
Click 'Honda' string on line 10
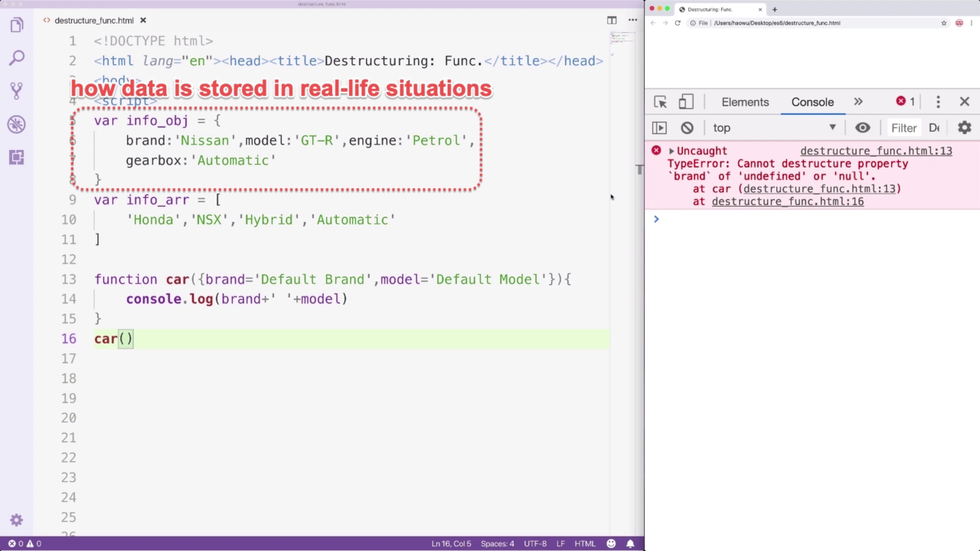tap(154, 220)
